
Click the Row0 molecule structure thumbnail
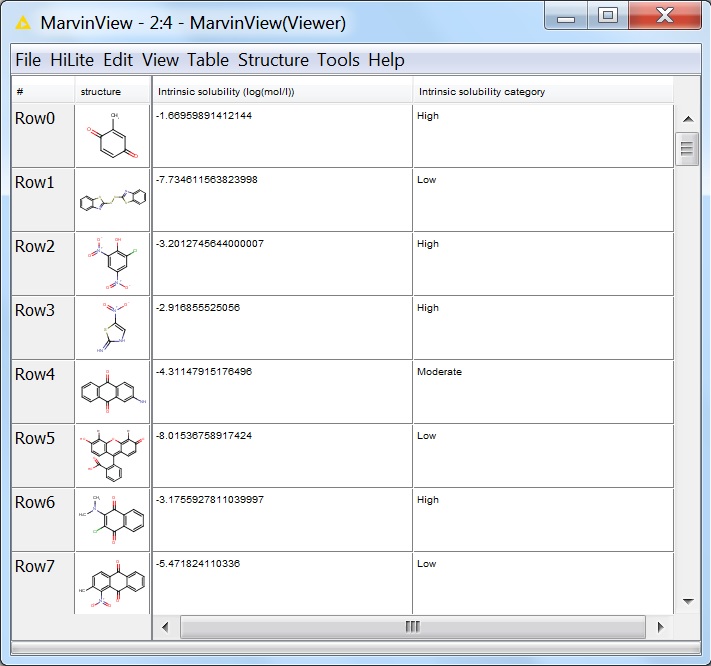112,136
